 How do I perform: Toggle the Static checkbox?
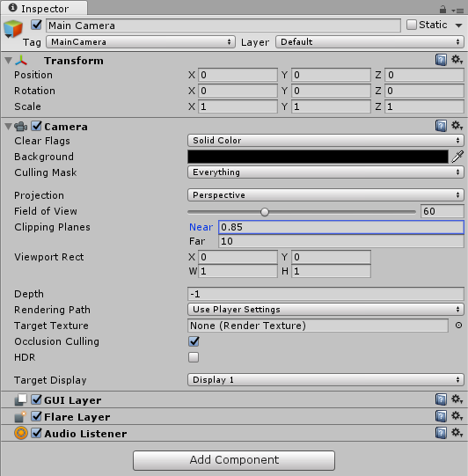[412, 25]
